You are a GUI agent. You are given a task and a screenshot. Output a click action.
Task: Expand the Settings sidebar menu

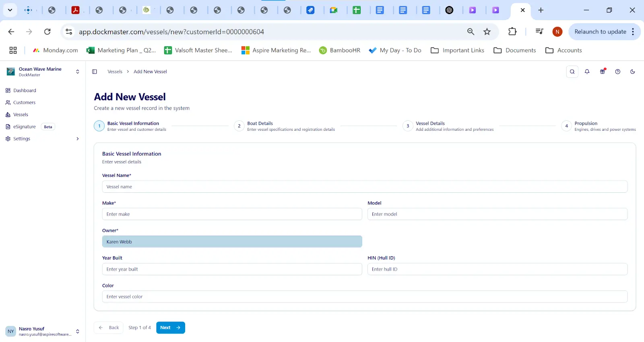(42, 139)
